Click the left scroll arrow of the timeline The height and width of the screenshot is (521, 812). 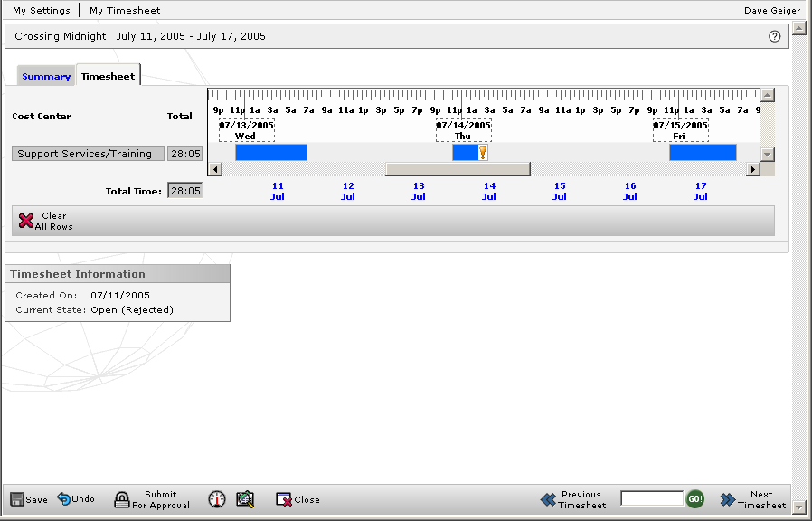coord(215,168)
